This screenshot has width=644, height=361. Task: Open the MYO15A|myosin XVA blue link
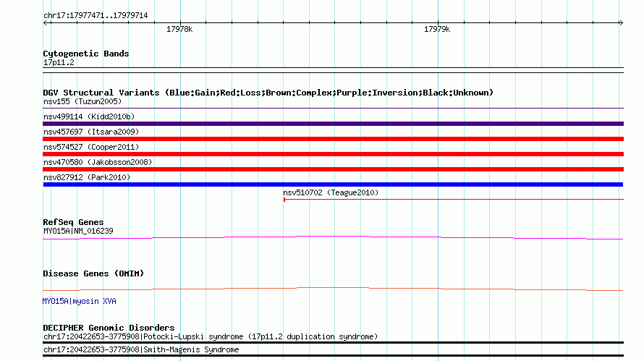tap(80, 302)
